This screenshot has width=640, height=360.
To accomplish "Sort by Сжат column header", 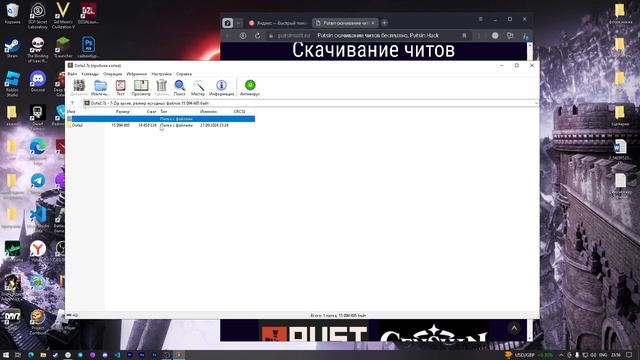I will click(x=151, y=111).
